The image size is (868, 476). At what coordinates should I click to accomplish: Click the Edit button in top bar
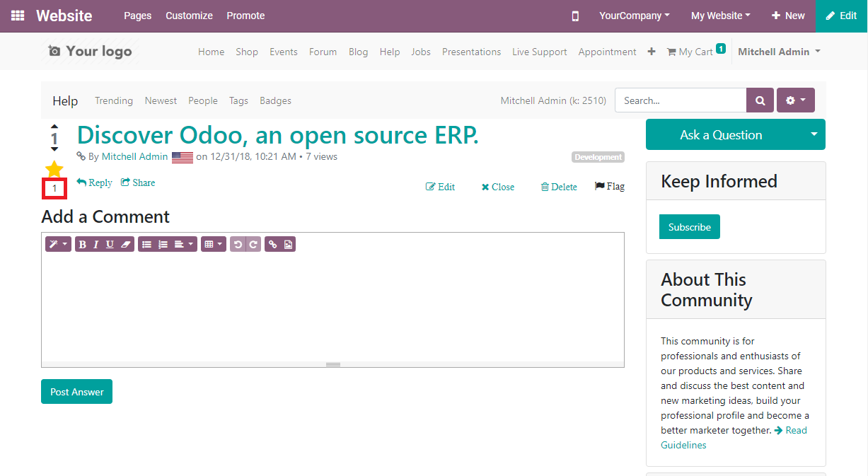[x=842, y=16]
